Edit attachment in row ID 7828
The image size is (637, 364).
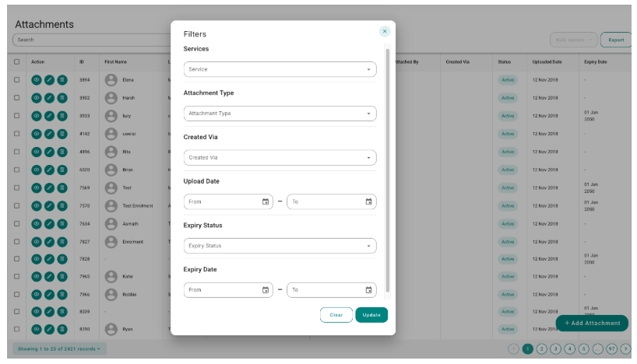(49, 259)
